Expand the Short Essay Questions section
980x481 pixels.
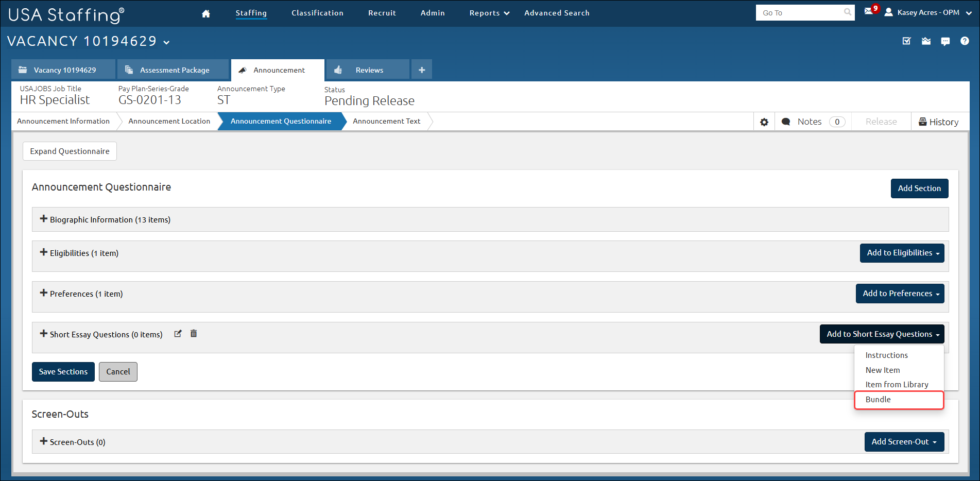click(x=43, y=334)
